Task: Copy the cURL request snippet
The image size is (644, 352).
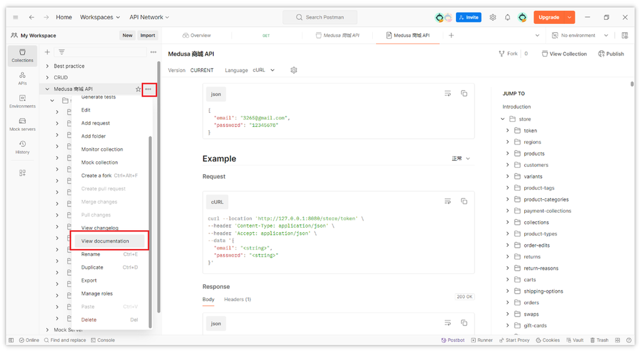Action: coord(464,201)
